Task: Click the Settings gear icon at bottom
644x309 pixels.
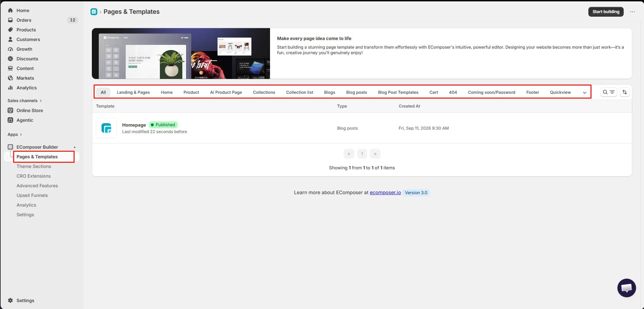Action: tap(10, 300)
